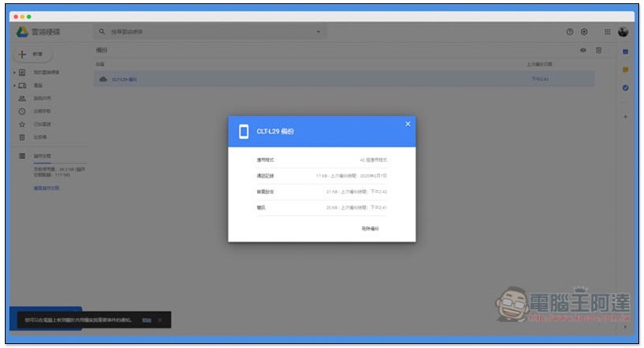Open the settings gear icon
The image size is (644, 348).
584,31
